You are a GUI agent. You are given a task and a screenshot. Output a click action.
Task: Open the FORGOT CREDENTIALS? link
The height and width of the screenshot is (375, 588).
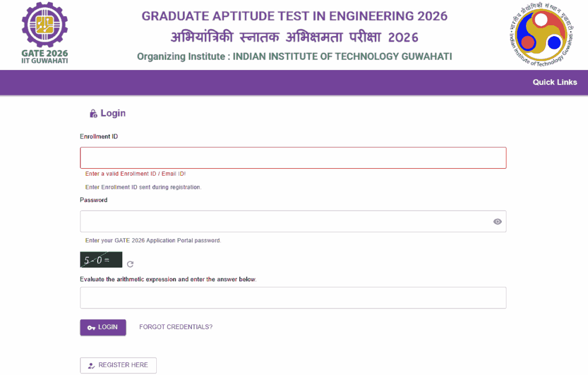click(176, 327)
